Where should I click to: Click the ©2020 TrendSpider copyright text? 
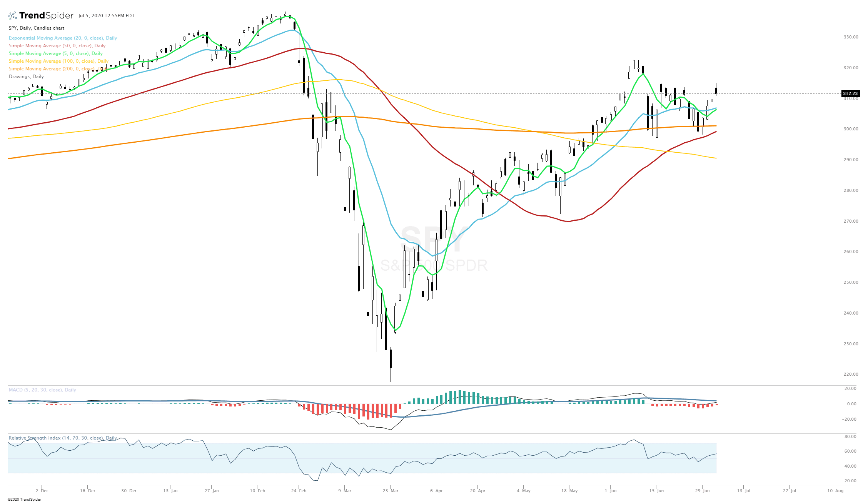[x=24, y=500]
